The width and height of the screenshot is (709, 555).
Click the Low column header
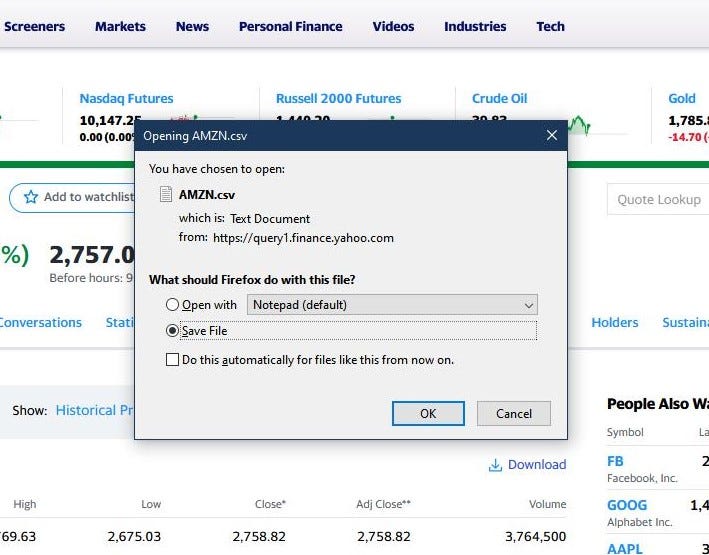point(151,504)
